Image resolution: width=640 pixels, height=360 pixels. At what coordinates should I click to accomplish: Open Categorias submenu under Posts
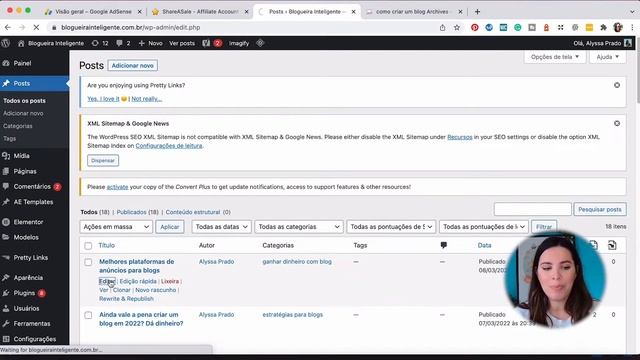18,126
